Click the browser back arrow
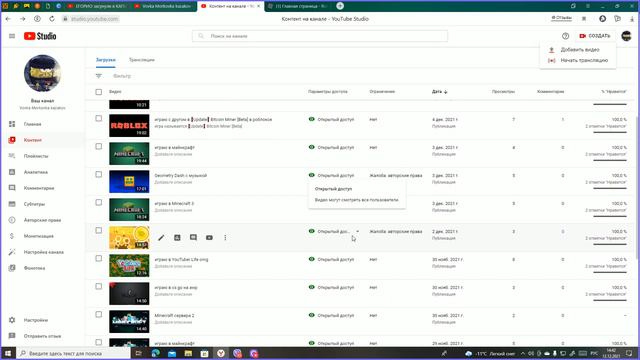 click(x=8, y=19)
